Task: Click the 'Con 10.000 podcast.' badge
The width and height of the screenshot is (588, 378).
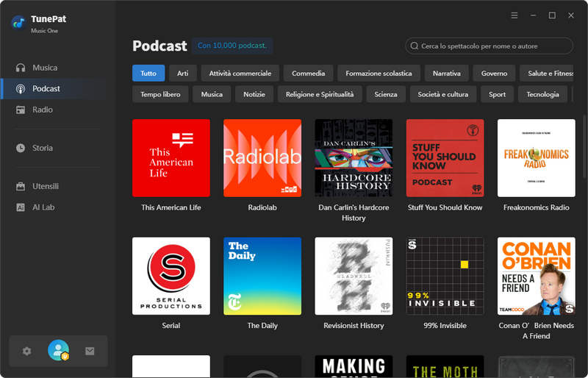Action: (x=232, y=46)
